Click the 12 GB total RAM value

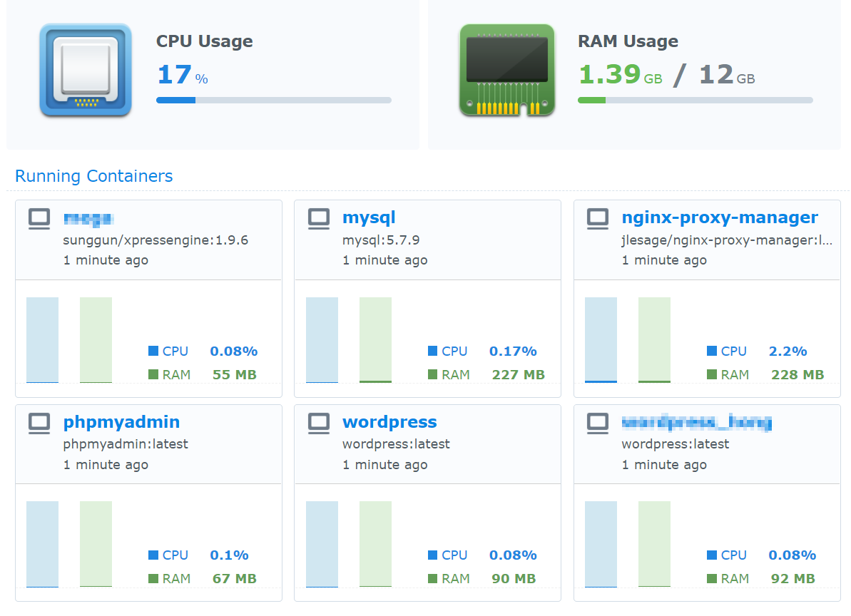point(727,74)
